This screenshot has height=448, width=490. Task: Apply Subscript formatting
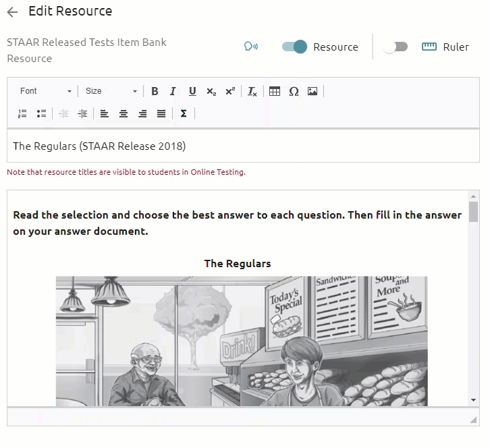211,91
